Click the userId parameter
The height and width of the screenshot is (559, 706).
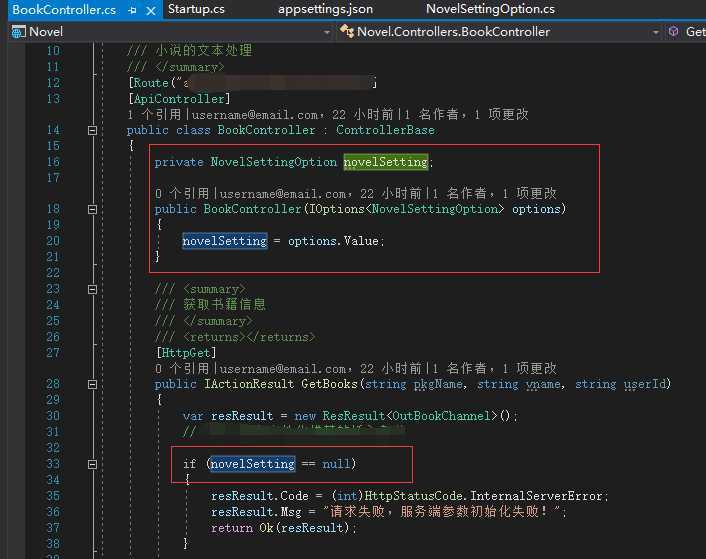pyautogui.click(x=645, y=384)
